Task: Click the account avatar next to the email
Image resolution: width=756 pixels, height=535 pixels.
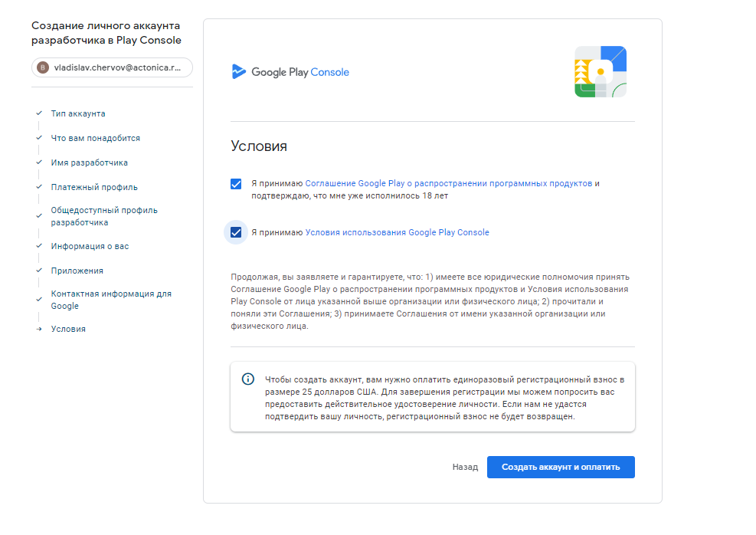Action: click(x=43, y=68)
